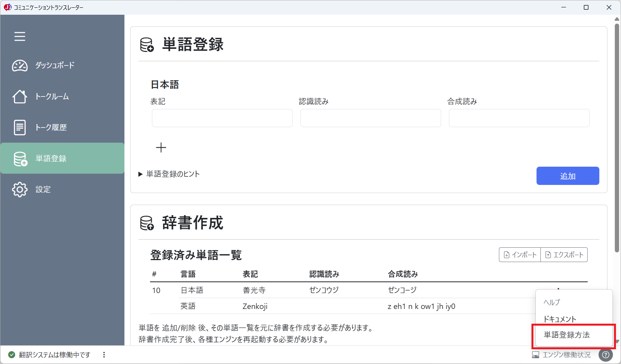
Task: Click the エンジン稼働状況 monitor icon
Action: (536, 354)
